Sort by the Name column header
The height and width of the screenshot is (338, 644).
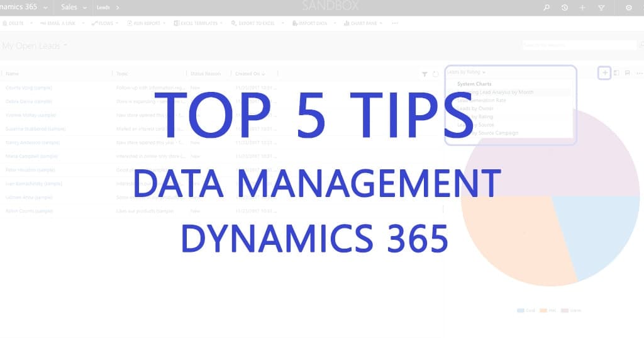pos(13,74)
